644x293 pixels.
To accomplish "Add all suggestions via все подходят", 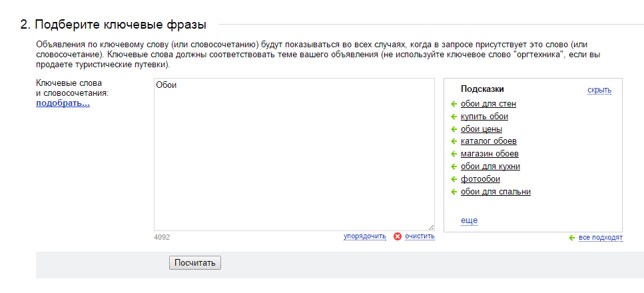I will coord(601,238).
